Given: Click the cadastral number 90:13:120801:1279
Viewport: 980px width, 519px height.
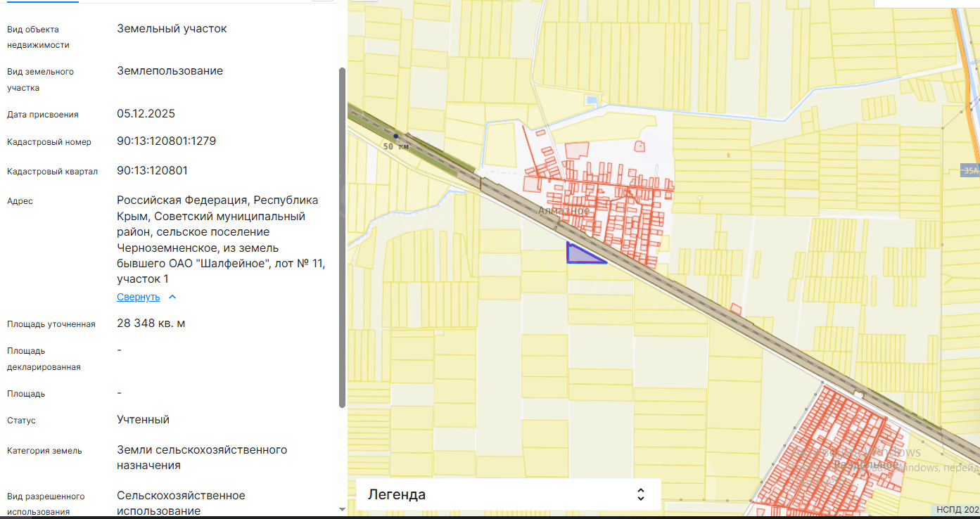Looking at the screenshot, I should point(166,141).
